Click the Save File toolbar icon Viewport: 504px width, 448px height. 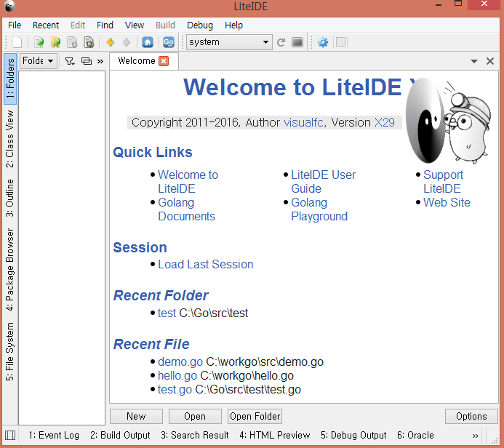(72, 42)
